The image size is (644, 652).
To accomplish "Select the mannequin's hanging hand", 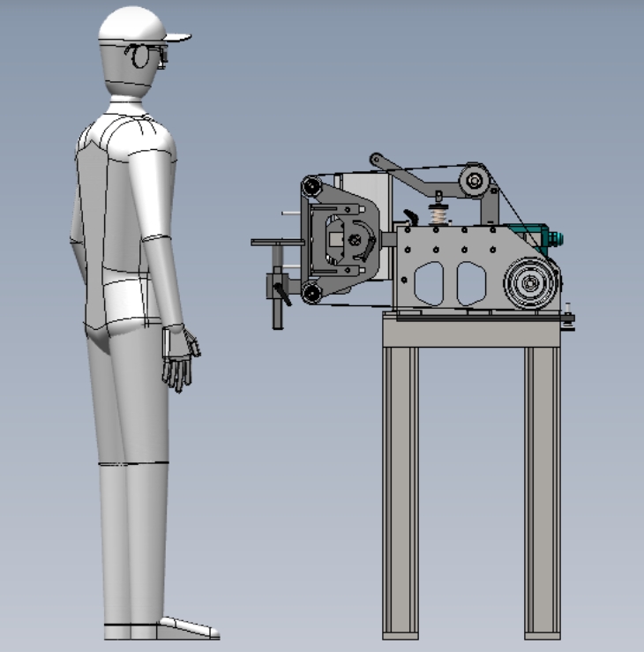I will pos(181,359).
